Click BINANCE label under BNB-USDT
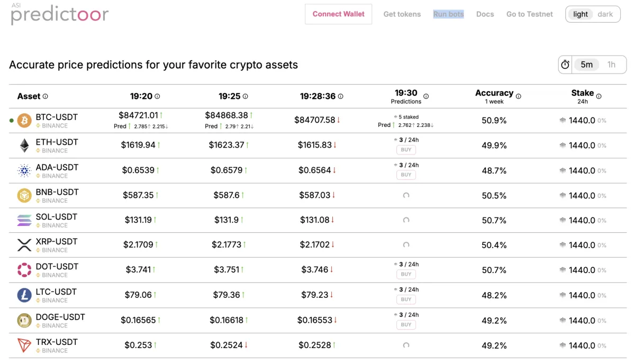The height and width of the screenshot is (364, 635). click(x=55, y=201)
